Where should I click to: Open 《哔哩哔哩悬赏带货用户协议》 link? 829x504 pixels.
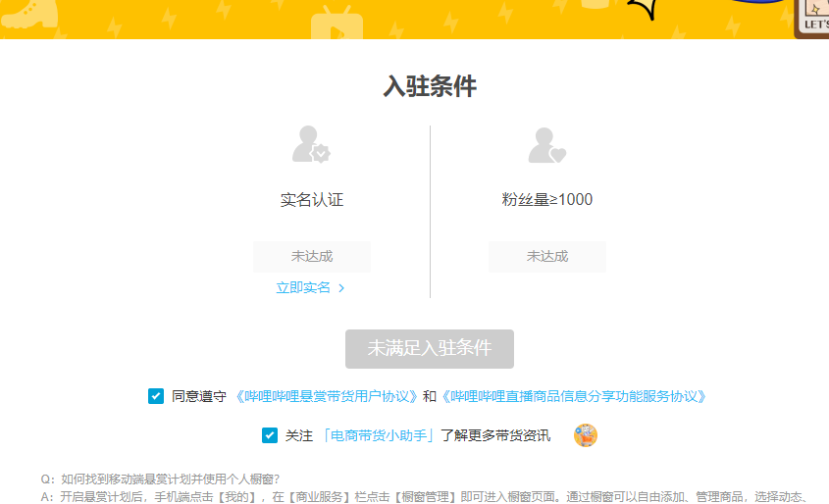click(326, 396)
